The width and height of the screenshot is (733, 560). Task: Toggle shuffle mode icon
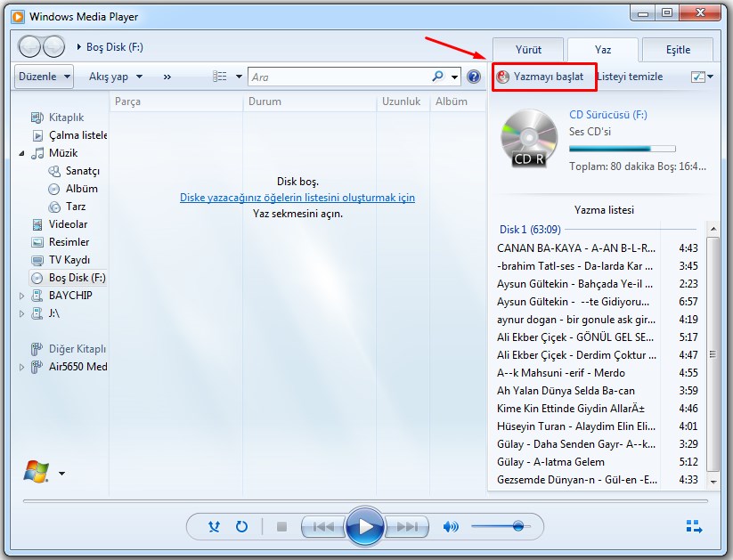coord(214,526)
